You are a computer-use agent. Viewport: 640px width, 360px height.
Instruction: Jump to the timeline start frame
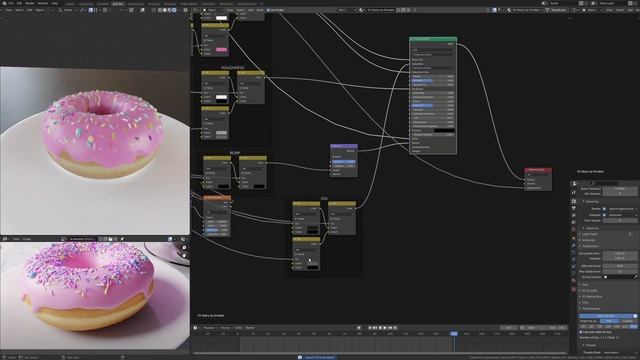[x=370, y=328]
